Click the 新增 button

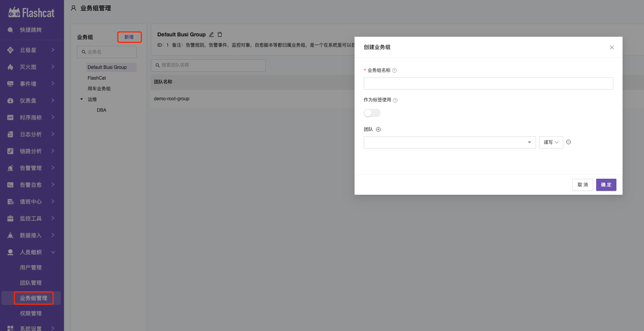coord(129,37)
